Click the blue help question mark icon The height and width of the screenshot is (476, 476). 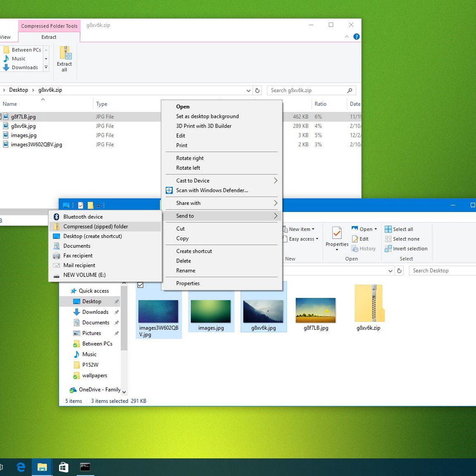point(356,37)
